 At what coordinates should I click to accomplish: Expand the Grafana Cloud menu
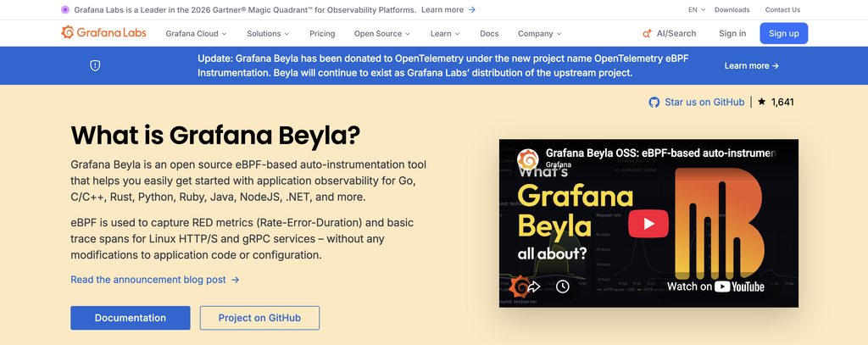coord(196,33)
